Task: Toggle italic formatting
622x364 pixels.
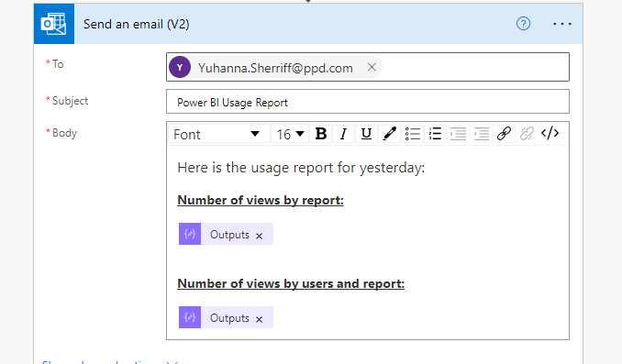Action: coord(343,134)
